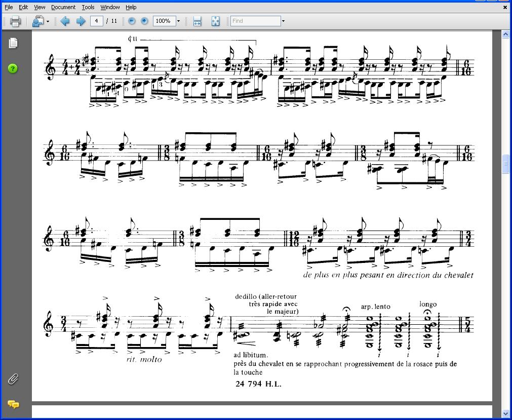512x420 pixels.
Task: Click the "près du chevalet" instruction line
Action: (345, 364)
